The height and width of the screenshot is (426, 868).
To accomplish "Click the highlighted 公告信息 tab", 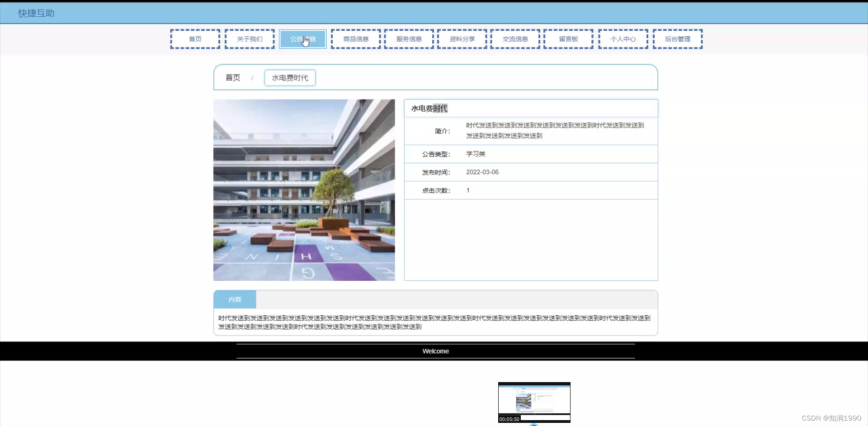I will click(x=302, y=39).
